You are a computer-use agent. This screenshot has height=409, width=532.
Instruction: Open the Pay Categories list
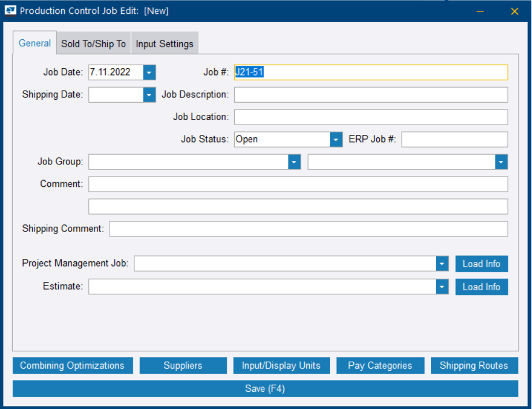tap(380, 365)
